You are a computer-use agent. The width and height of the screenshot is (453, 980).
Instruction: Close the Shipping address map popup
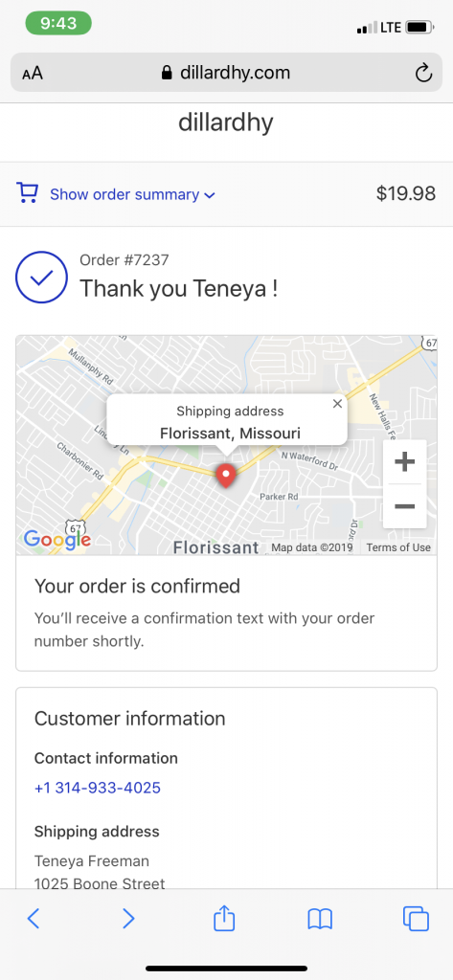point(337,404)
